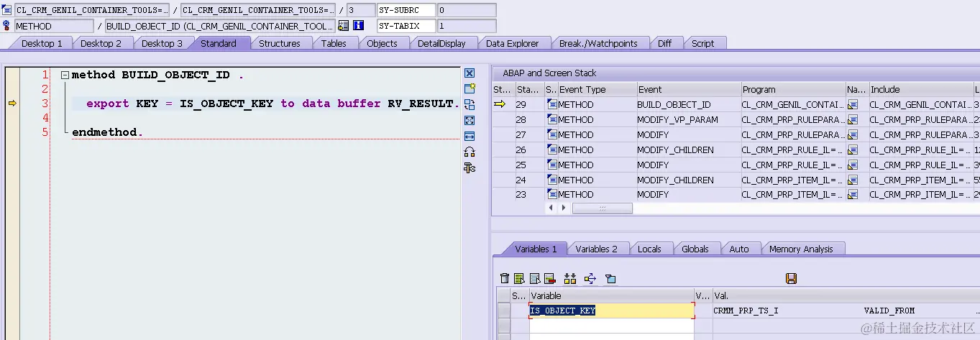
Task: Open the DetailDisplay tab
Action: pyautogui.click(x=441, y=43)
